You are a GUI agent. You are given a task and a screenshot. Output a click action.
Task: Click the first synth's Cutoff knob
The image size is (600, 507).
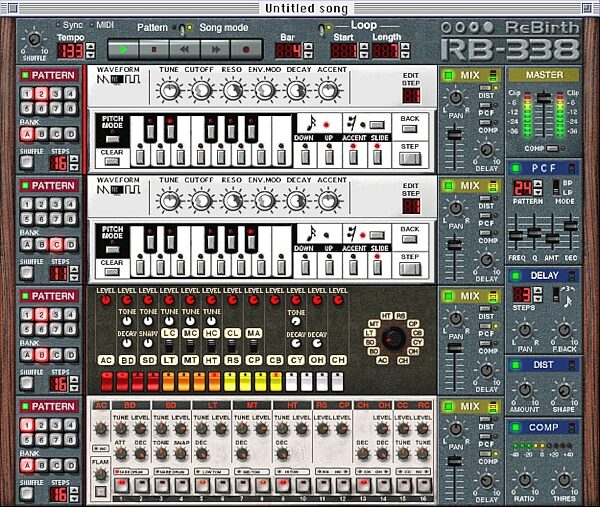point(201,90)
